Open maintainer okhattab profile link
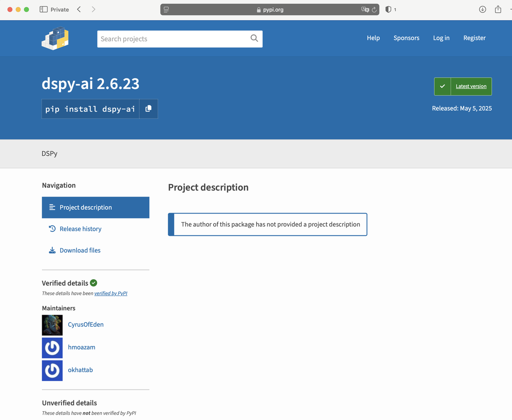 pos(80,370)
